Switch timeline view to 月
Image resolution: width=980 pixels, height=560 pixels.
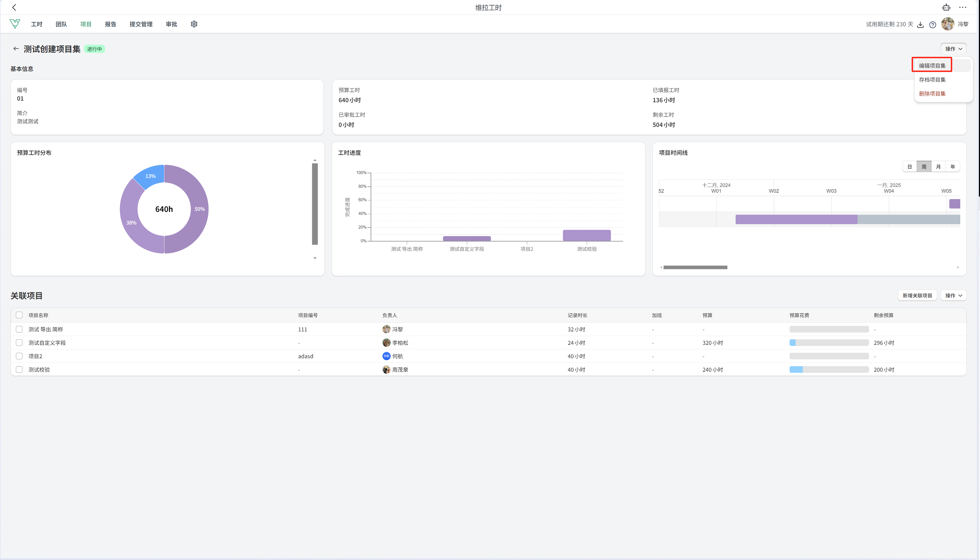939,167
